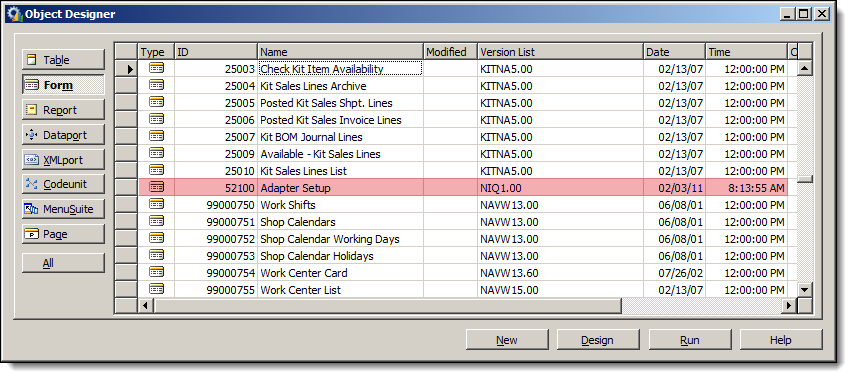Show Dataport objects list
Viewport: 852px width, 378px height.
(63, 135)
